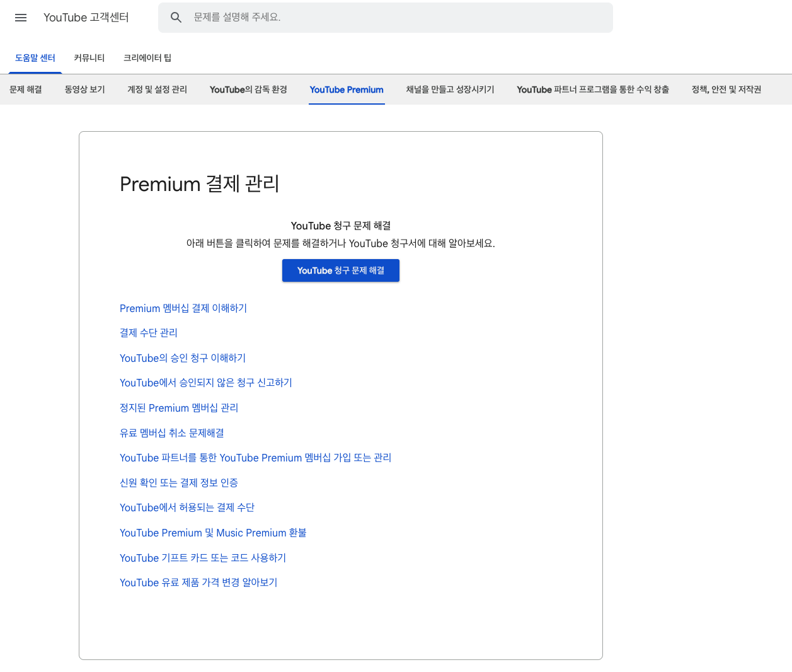Open 정지된 Premium 멤버십 관리 link

click(179, 408)
